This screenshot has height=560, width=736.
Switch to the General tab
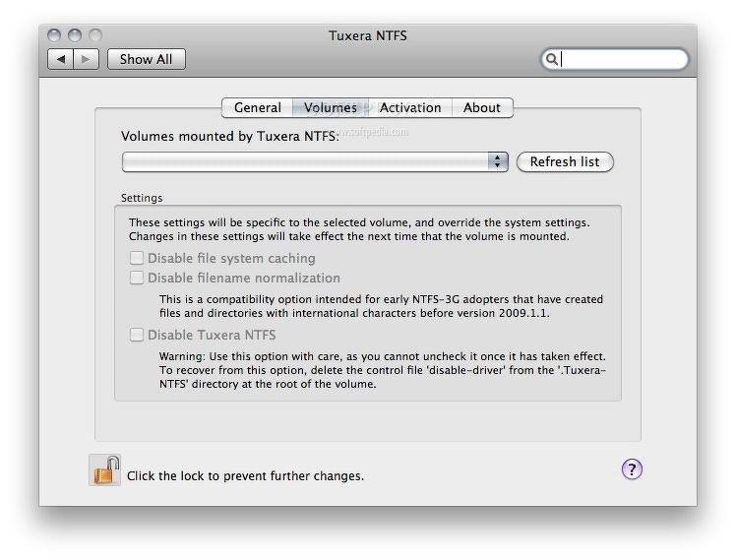coord(257,107)
